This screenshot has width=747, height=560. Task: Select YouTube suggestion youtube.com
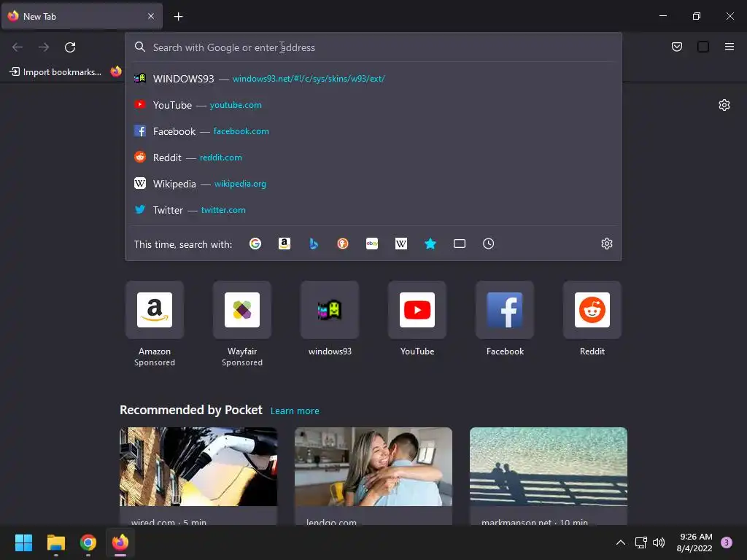[x=373, y=105]
